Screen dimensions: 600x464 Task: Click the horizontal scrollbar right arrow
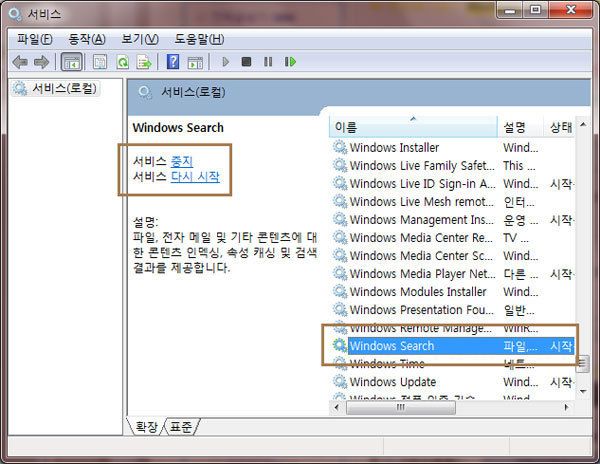tap(566, 407)
